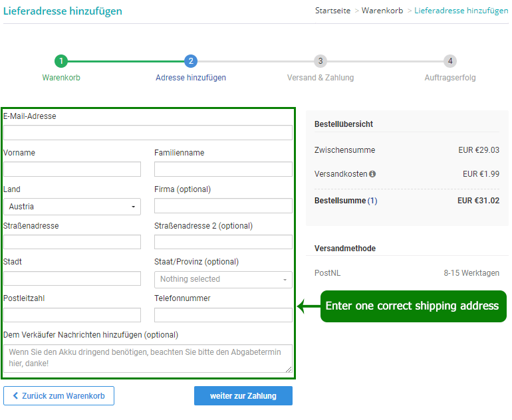512x420 pixels.
Task: Click Zurück zum Warenkorb button
Action: point(59,396)
